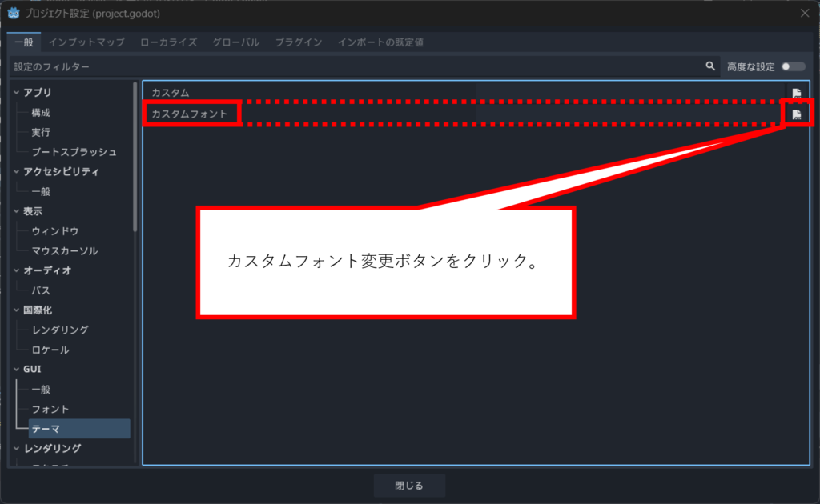The height and width of the screenshot is (504, 820).
Task: Click the Godot logo in title bar
Action: [14, 13]
